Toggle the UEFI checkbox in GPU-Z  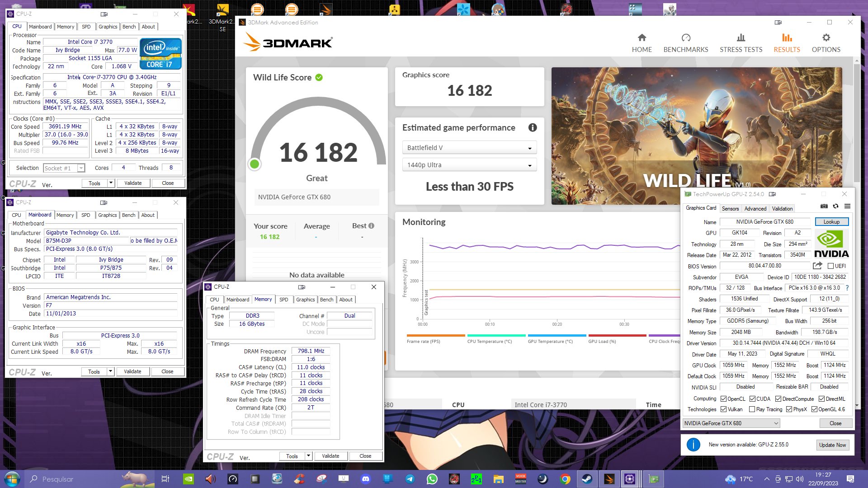click(830, 266)
